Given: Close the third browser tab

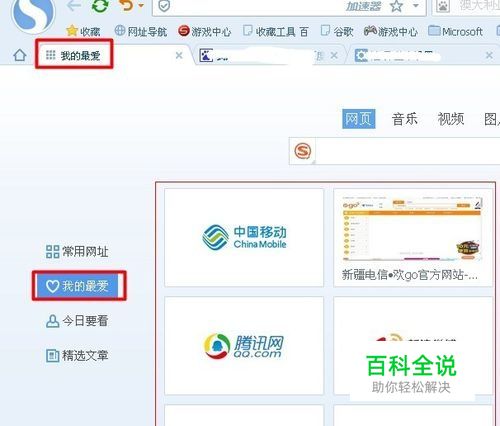Looking at the screenshot, I should 489,55.
